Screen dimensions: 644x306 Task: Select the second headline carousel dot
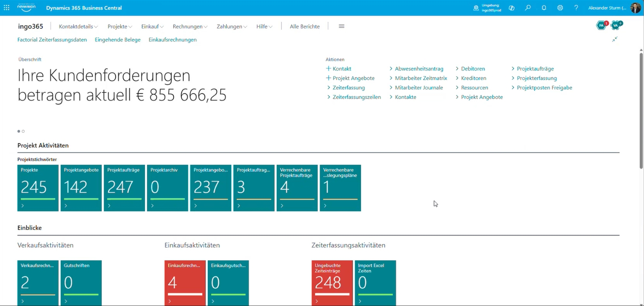23,131
